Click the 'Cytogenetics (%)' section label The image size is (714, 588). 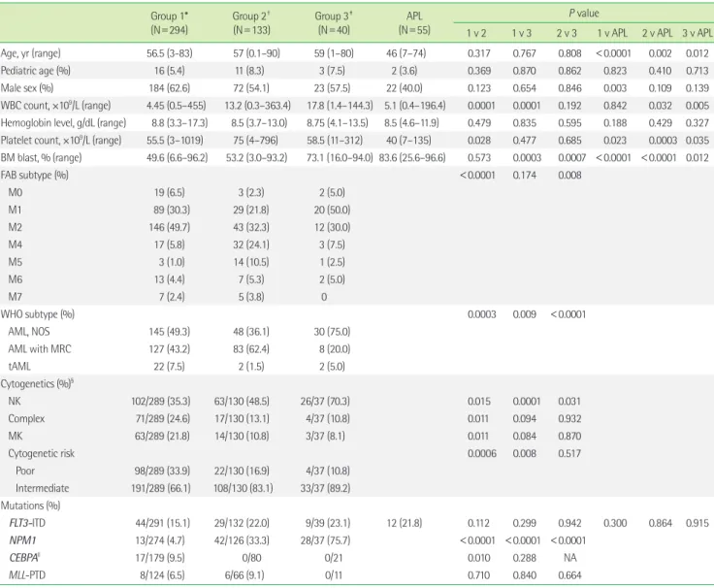(x=37, y=383)
